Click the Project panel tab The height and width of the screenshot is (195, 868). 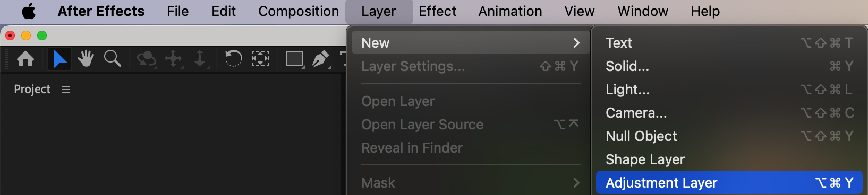tap(32, 90)
